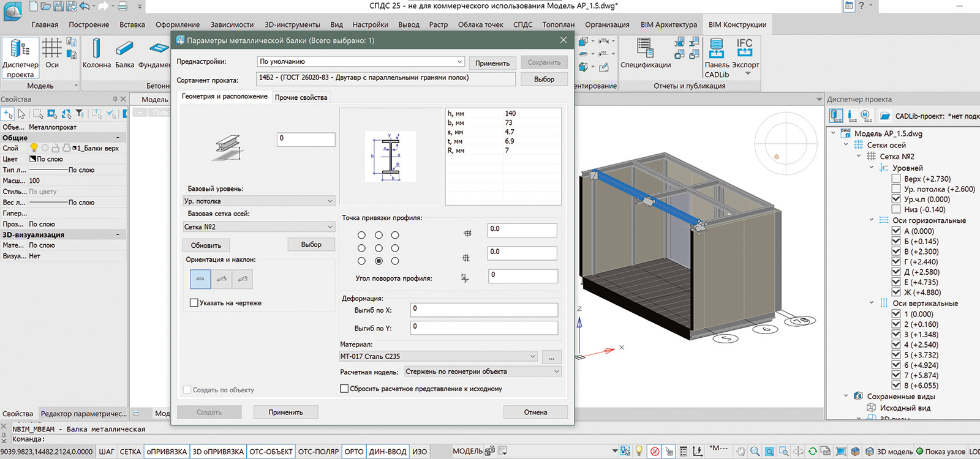Click the undo arrow in quick access toolbar
Image resolution: width=980 pixels, height=459 pixels.
click(85, 6)
